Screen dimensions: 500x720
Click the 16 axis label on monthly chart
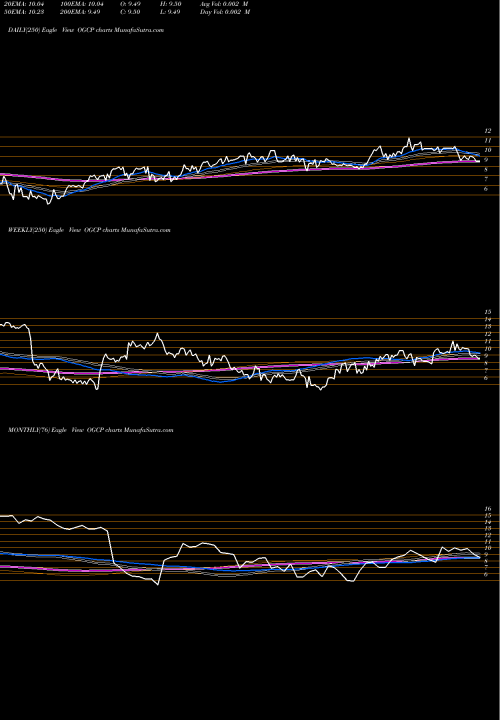(x=489, y=509)
